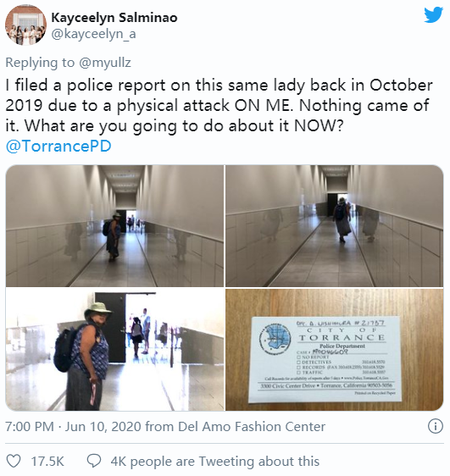Click the speech bubble reply icon
The image size is (450, 476).
[x=94, y=461]
